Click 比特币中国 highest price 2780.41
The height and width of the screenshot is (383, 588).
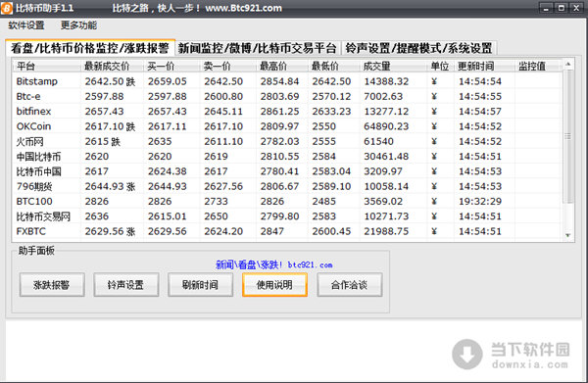pos(279,171)
